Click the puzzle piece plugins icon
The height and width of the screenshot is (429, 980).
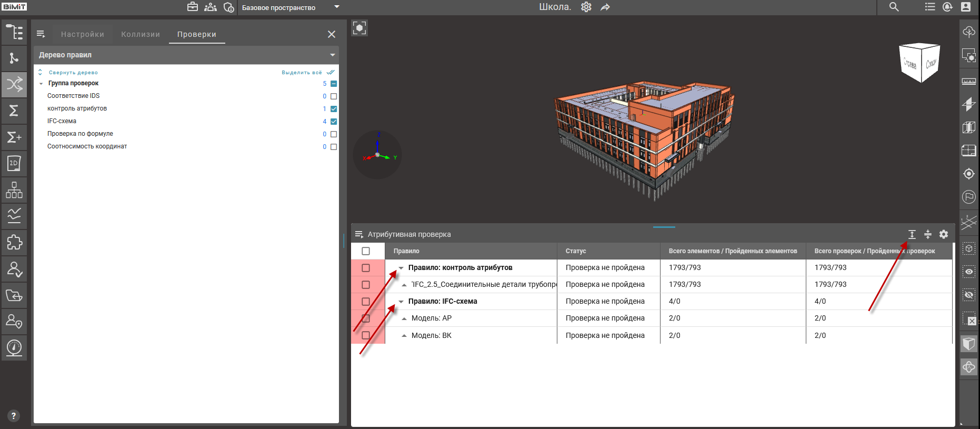pos(14,242)
